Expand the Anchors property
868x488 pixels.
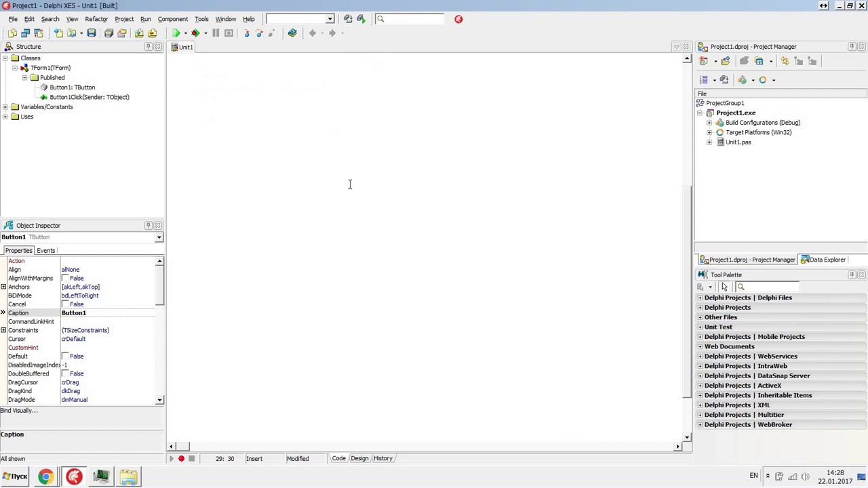point(3,287)
